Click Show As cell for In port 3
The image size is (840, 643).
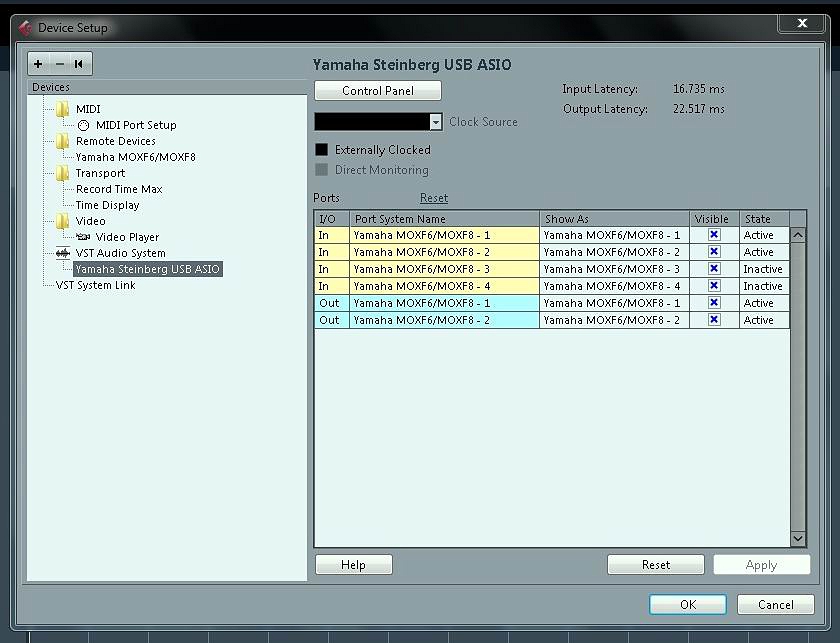(x=614, y=269)
